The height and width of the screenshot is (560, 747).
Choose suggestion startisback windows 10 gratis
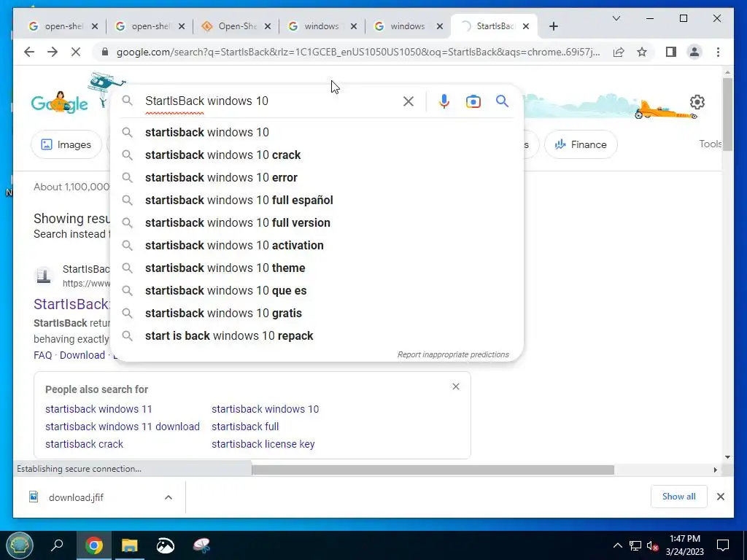pos(317,314)
